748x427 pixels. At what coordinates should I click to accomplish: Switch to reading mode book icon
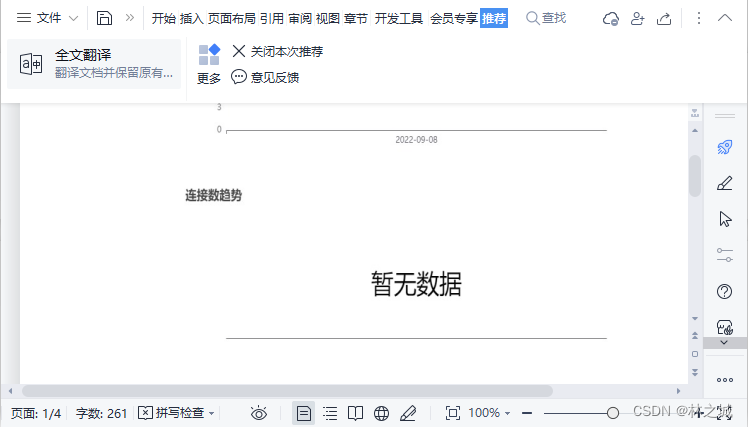click(x=355, y=413)
